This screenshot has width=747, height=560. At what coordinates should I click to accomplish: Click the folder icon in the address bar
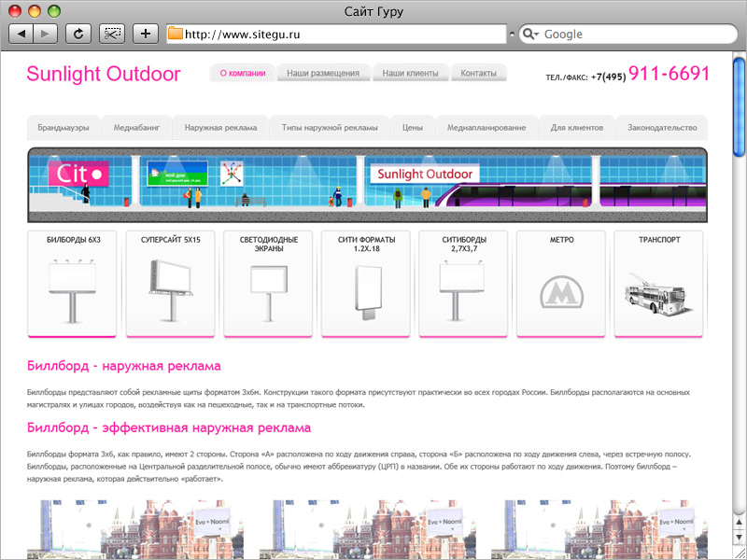pos(176,34)
